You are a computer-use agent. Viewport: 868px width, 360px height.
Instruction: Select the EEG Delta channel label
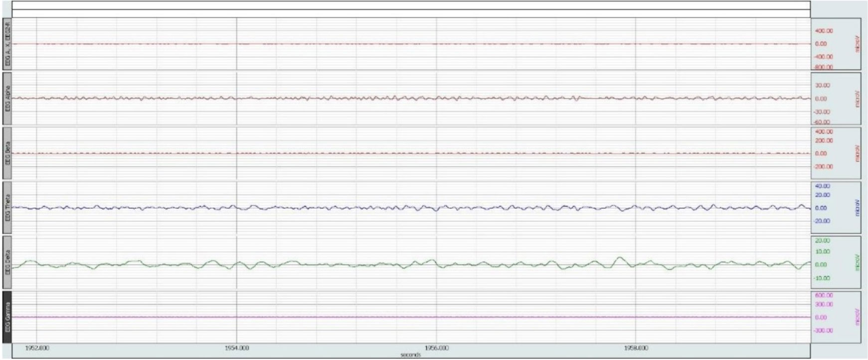[x=7, y=262]
